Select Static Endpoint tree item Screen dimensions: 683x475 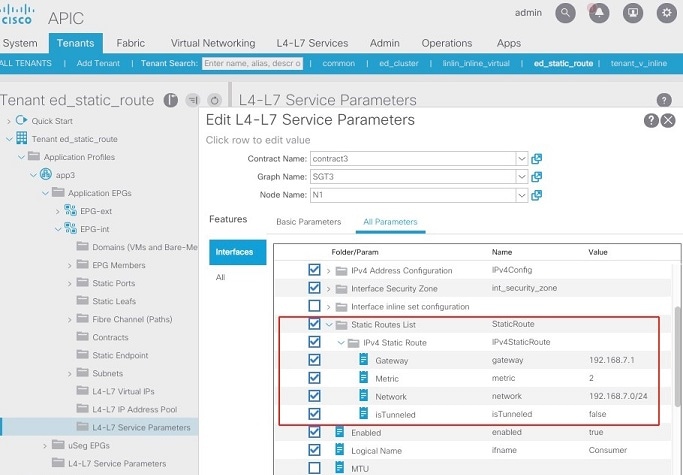coord(120,355)
